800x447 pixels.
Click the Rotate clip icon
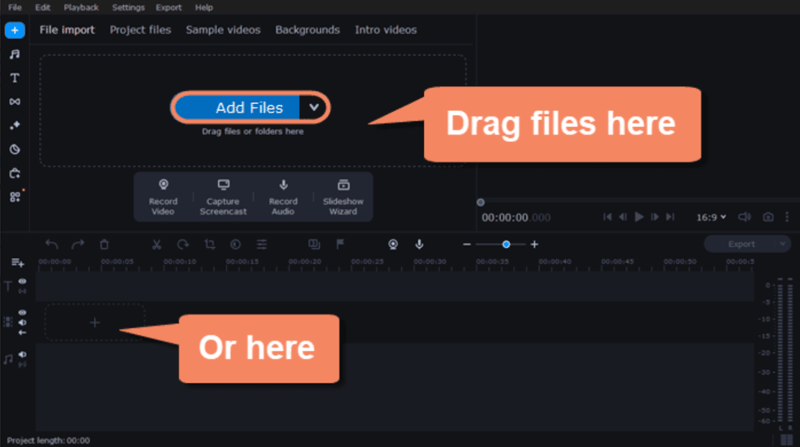(183, 244)
